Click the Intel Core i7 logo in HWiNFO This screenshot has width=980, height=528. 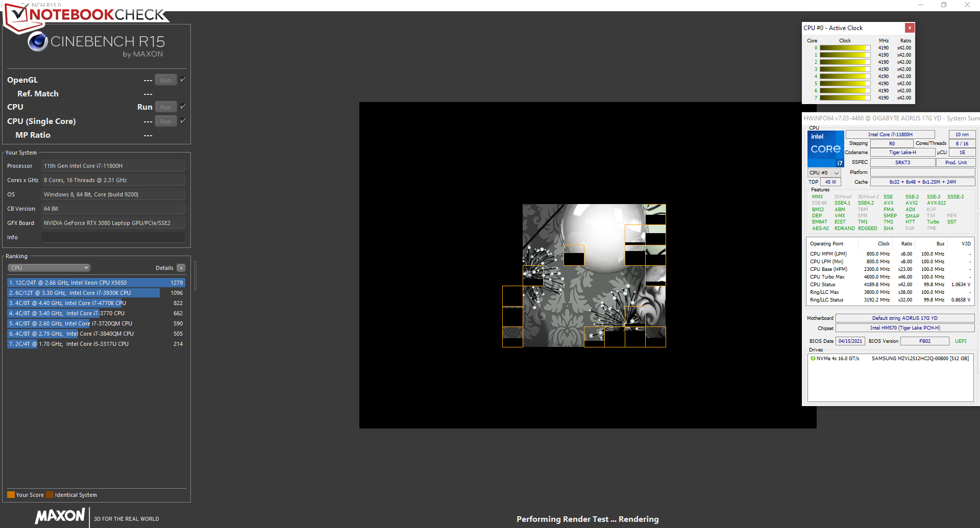point(825,149)
